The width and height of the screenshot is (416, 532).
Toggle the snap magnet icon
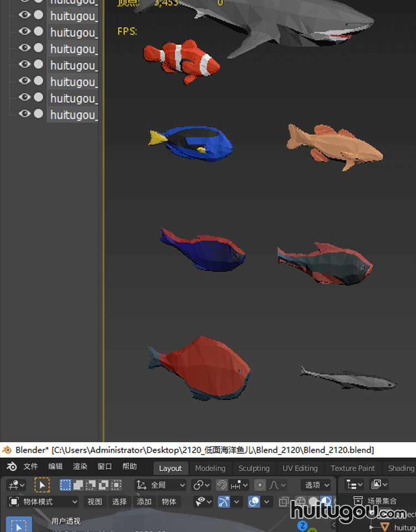pos(222,485)
